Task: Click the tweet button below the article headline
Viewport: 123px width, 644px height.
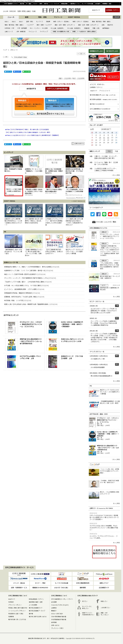Action: [8, 72]
